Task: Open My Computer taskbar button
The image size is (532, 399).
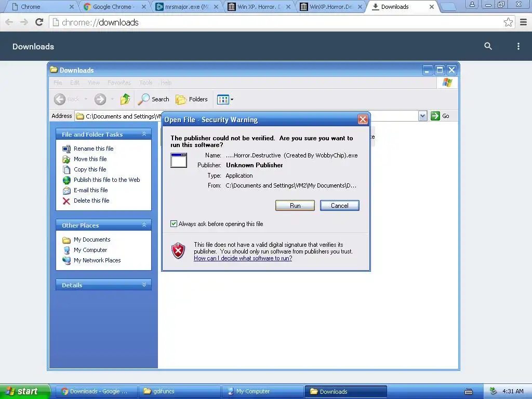Action: (263, 391)
